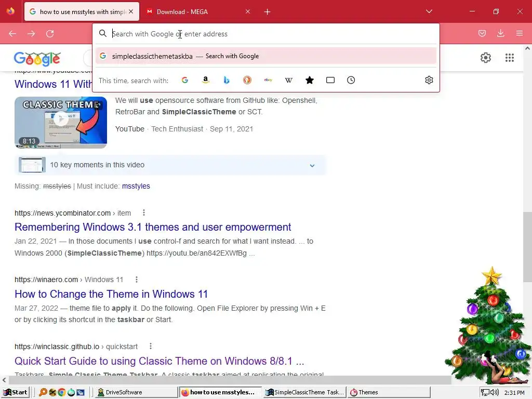
Task: Expand 10 key moments in this video
Action: (x=170, y=165)
